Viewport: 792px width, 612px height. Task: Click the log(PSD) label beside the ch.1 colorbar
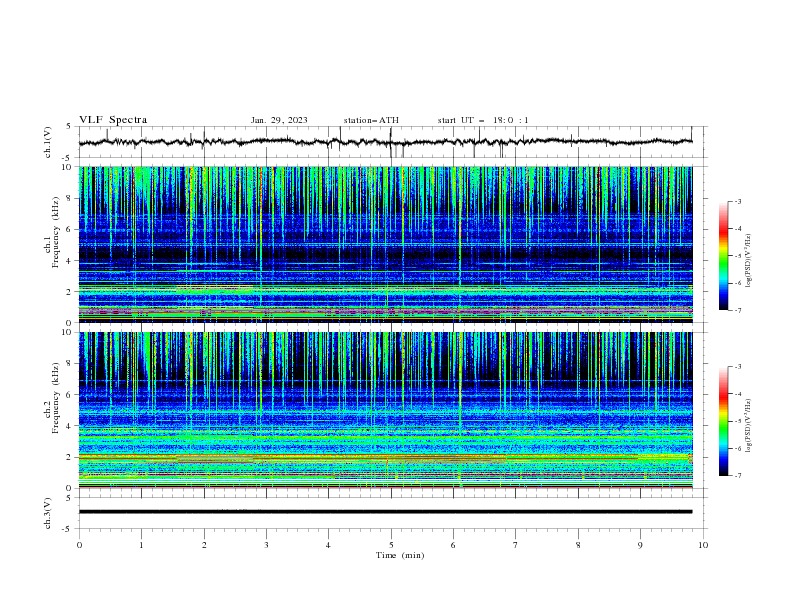click(748, 261)
